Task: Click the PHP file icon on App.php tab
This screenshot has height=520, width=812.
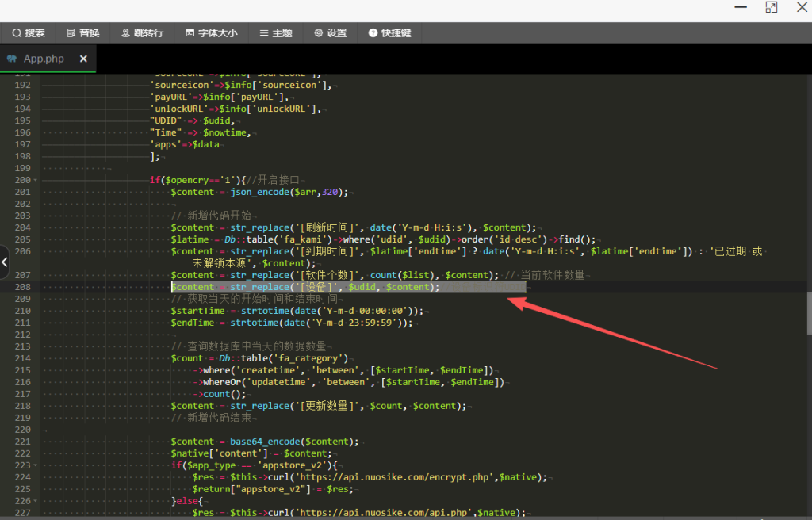Action: pyautogui.click(x=12, y=59)
